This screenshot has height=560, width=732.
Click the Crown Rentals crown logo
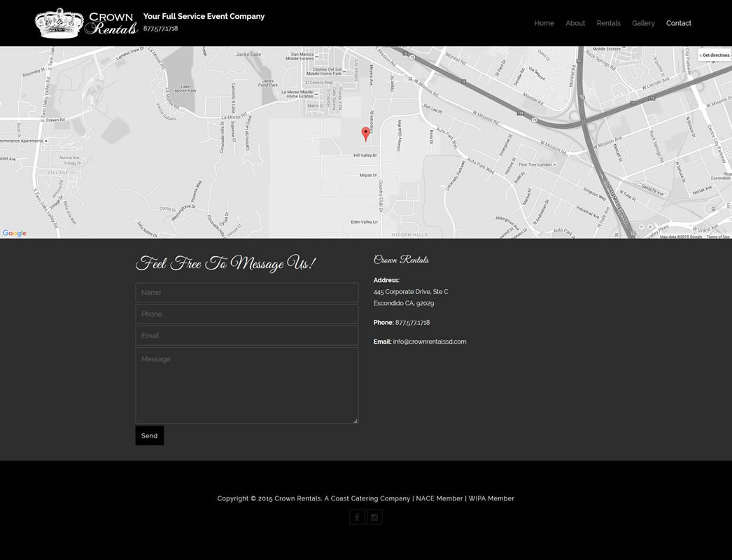[59, 22]
